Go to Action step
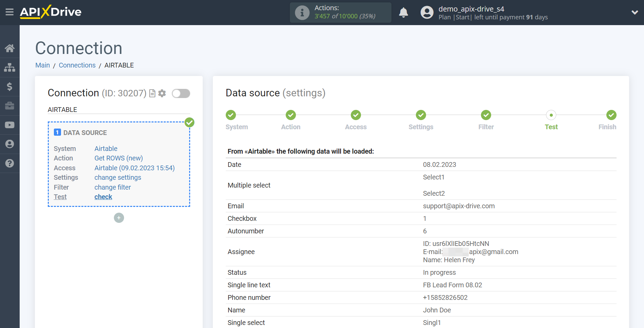This screenshot has width=644, height=328. point(291,127)
